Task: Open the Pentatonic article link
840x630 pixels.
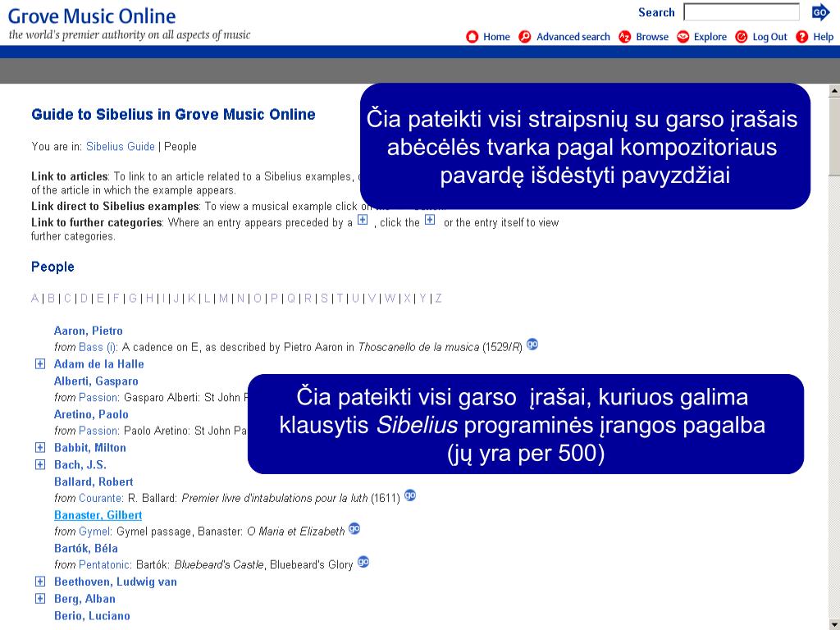Action: point(104,565)
